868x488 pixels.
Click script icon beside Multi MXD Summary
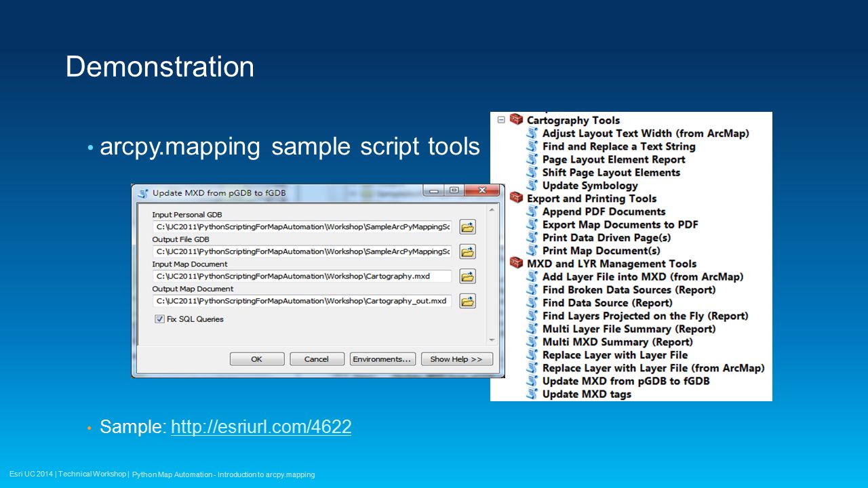pyautogui.click(x=532, y=342)
